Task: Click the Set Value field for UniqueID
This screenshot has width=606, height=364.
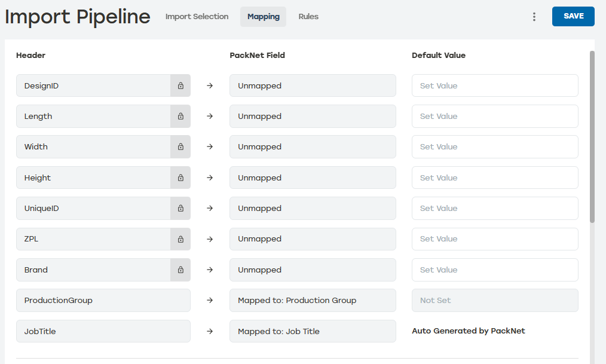Action: point(495,208)
